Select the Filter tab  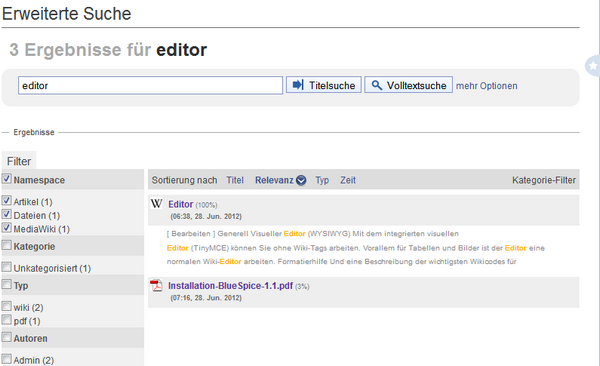point(19,161)
